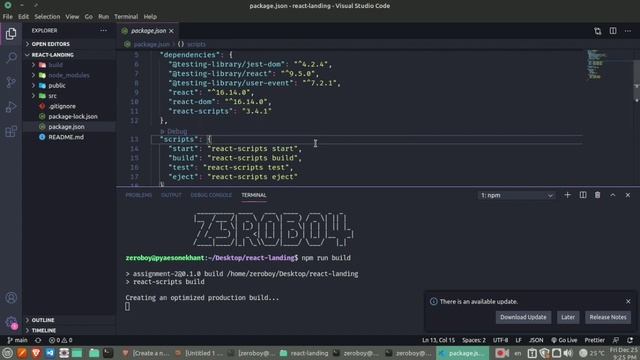Split the terminal panel
Image resolution: width=640 pixels, height=360 pixels.
[583, 195]
